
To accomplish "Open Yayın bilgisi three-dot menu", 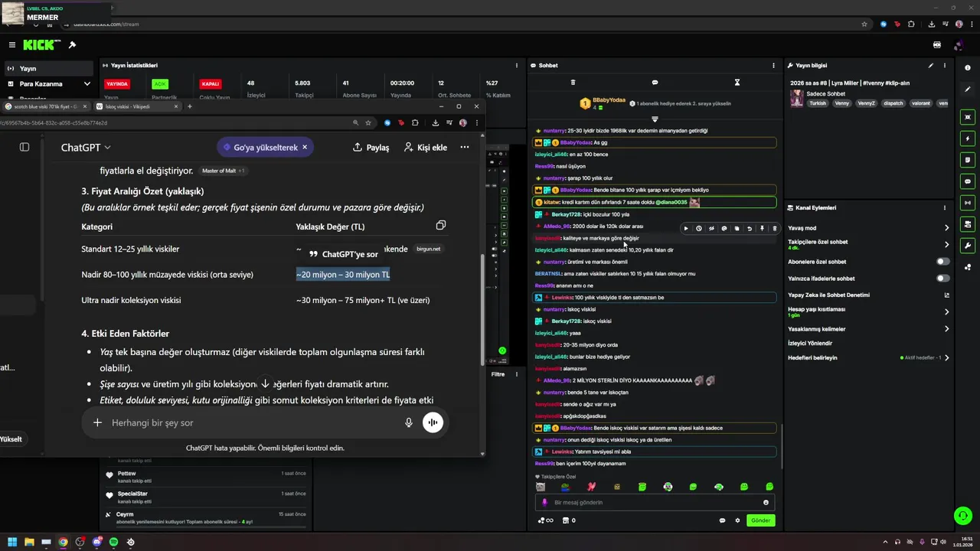I will click(x=946, y=66).
